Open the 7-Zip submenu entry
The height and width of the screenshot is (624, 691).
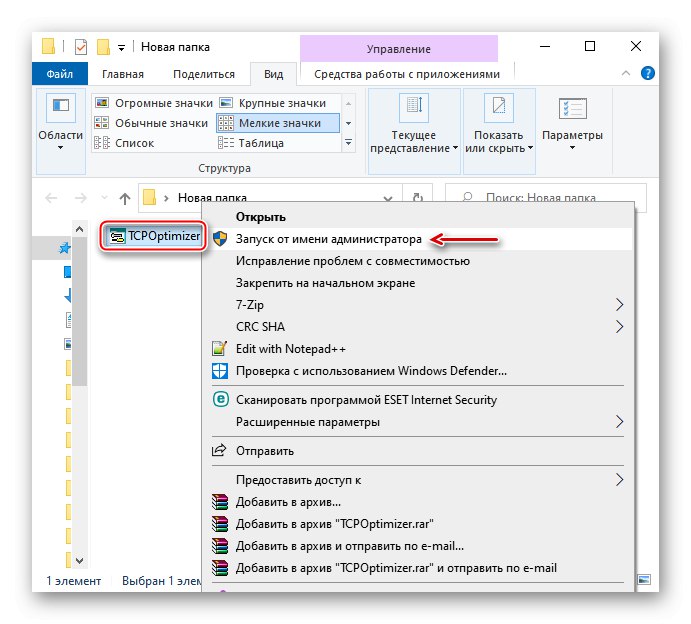419,305
